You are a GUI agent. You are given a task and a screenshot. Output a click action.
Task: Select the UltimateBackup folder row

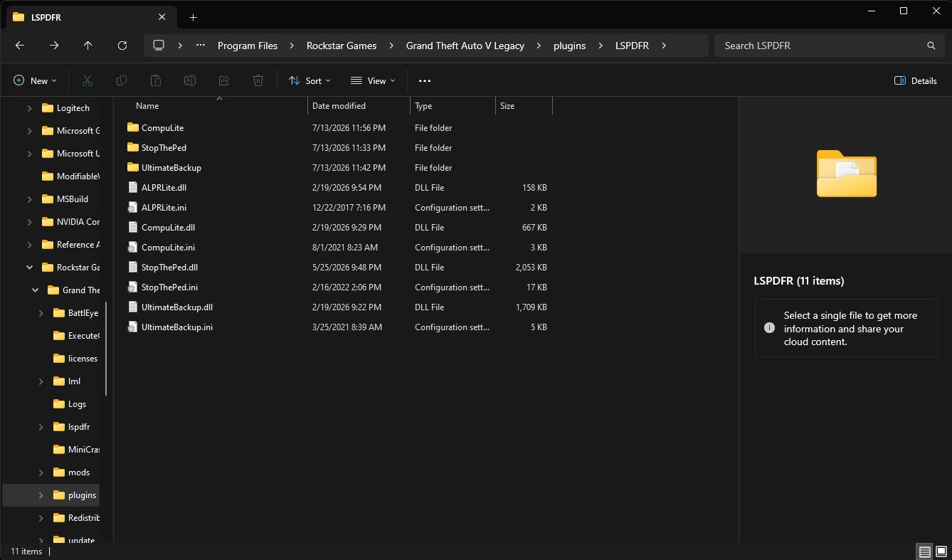click(338, 167)
